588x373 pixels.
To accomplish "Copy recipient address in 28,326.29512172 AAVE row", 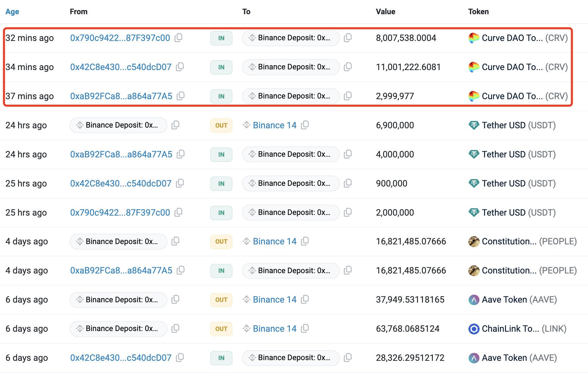I will [348, 357].
